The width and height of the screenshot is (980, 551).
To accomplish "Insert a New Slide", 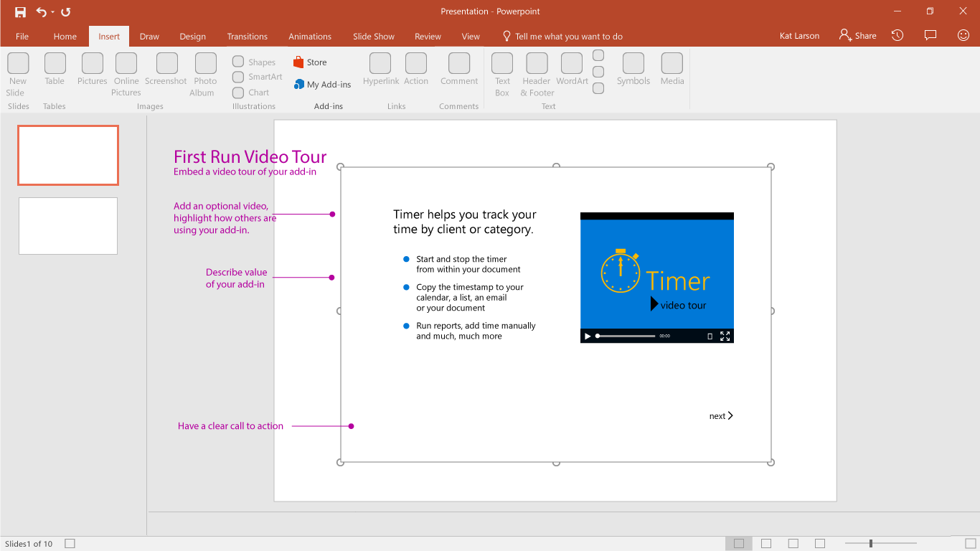I will (17, 75).
